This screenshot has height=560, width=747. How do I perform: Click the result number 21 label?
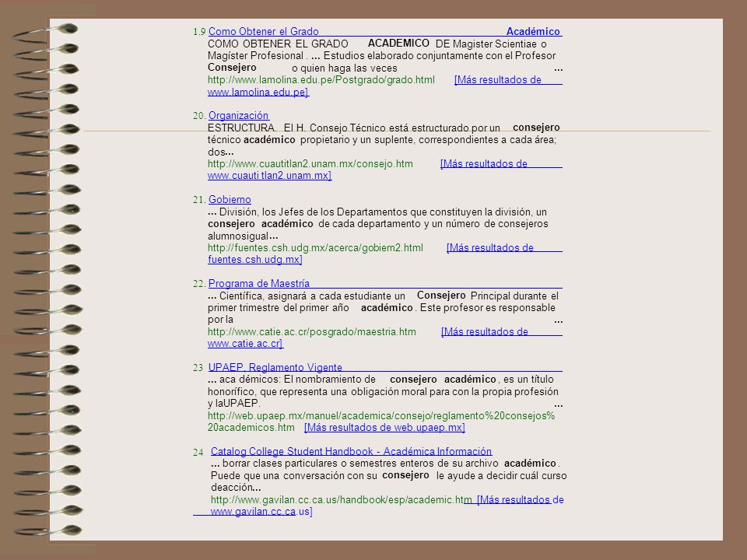click(x=199, y=200)
